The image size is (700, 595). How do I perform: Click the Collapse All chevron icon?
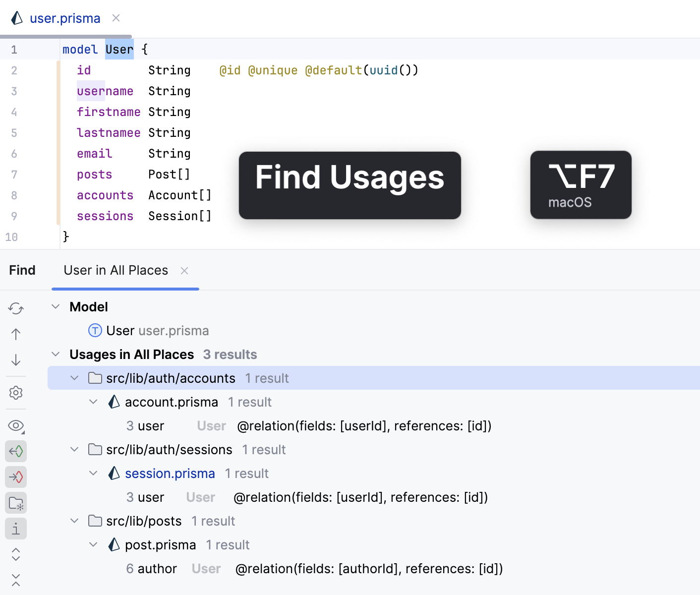(15, 580)
